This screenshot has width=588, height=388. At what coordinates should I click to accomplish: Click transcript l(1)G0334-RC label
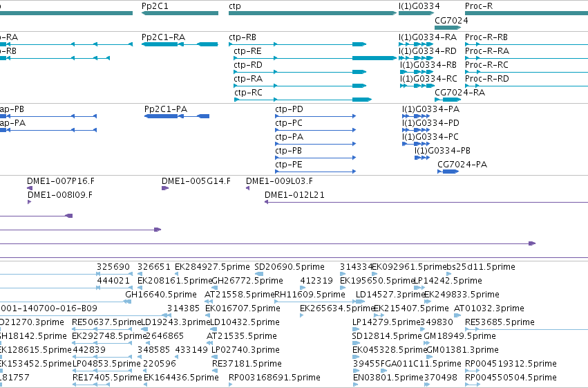pyautogui.click(x=428, y=79)
